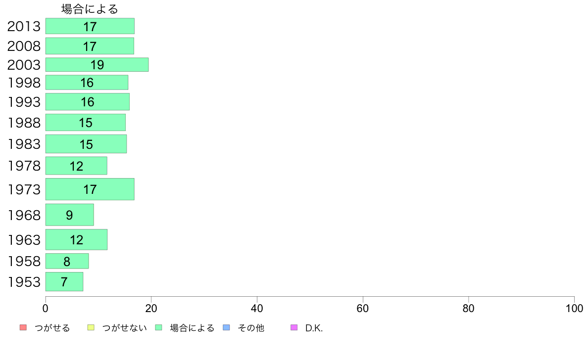Click the red つがせる legend swatch
588x364 pixels.
[23, 327]
